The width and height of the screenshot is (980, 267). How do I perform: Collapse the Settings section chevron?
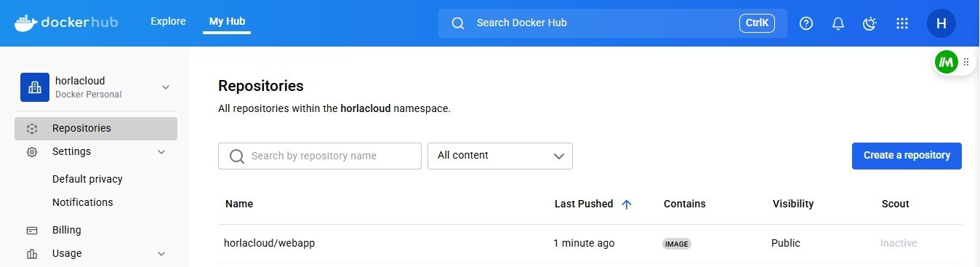(x=161, y=152)
